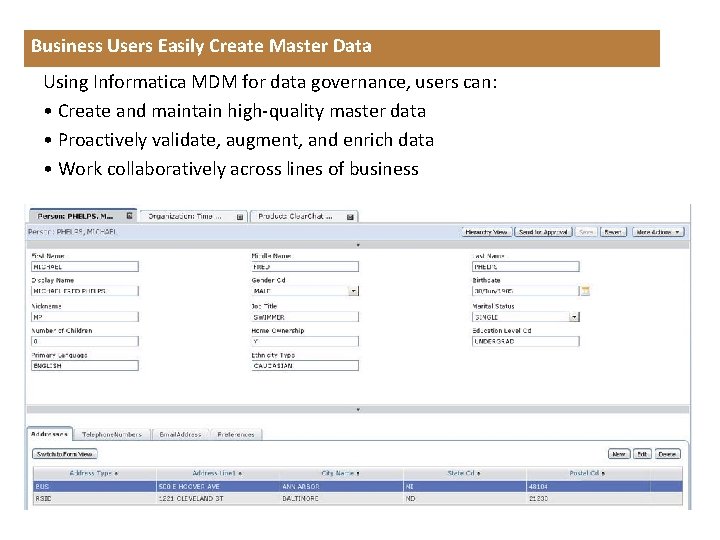720x540 pixels.
Task: Focus the Number of Children field
Action: pos(85,342)
